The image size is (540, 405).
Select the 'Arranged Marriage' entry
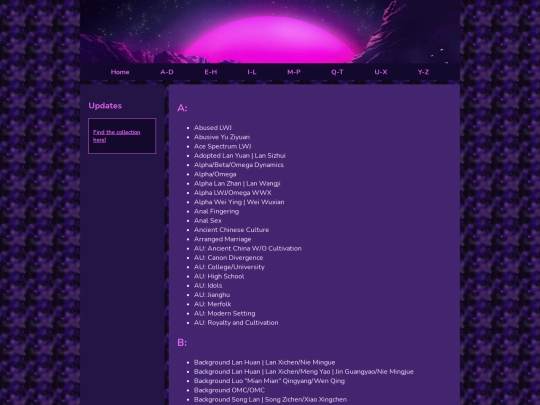point(222,239)
